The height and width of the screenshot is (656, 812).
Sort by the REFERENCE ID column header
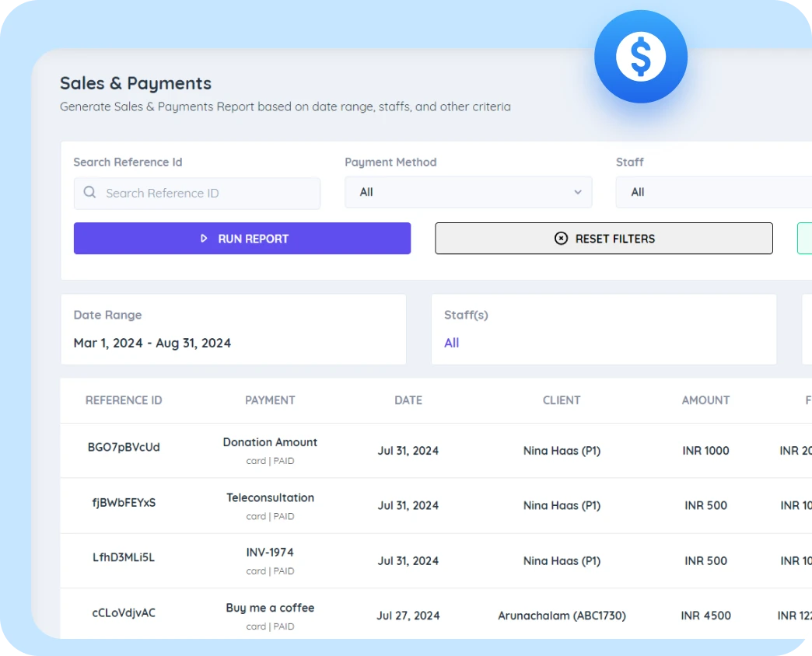point(124,400)
